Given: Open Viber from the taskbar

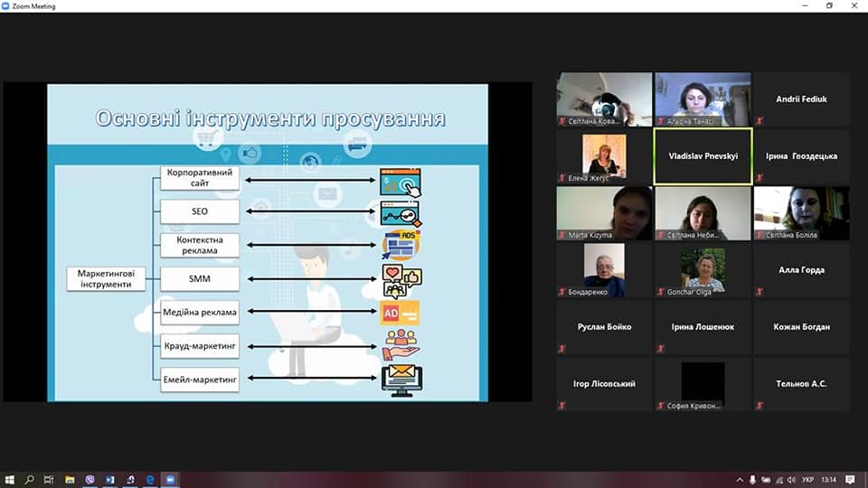Looking at the screenshot, I should coord(90,480).
